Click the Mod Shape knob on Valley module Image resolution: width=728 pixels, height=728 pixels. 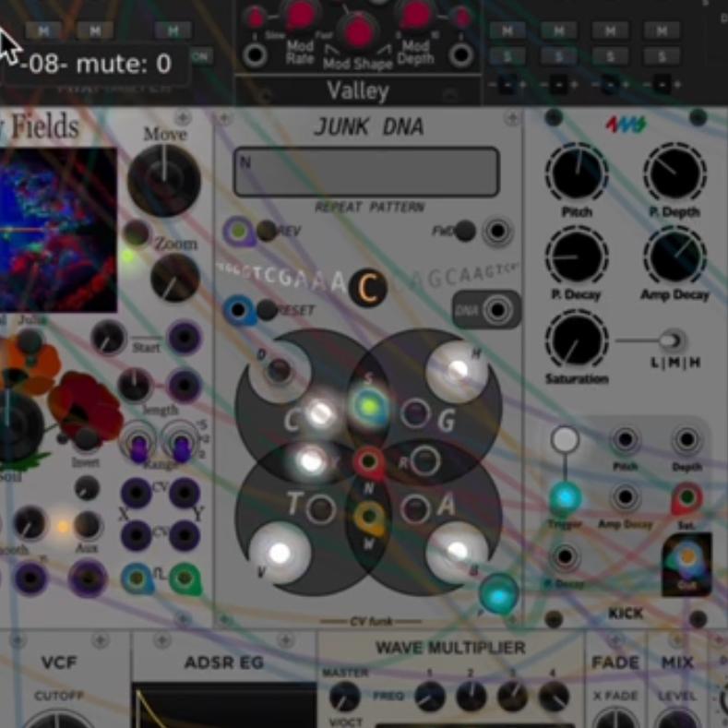point(358,31)
